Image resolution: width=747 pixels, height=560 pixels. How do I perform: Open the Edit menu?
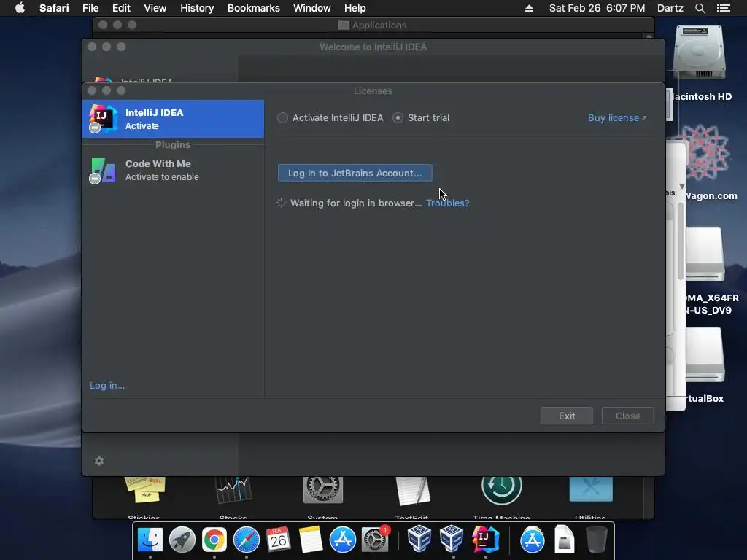pyautogui.click(x=121, y=8)
